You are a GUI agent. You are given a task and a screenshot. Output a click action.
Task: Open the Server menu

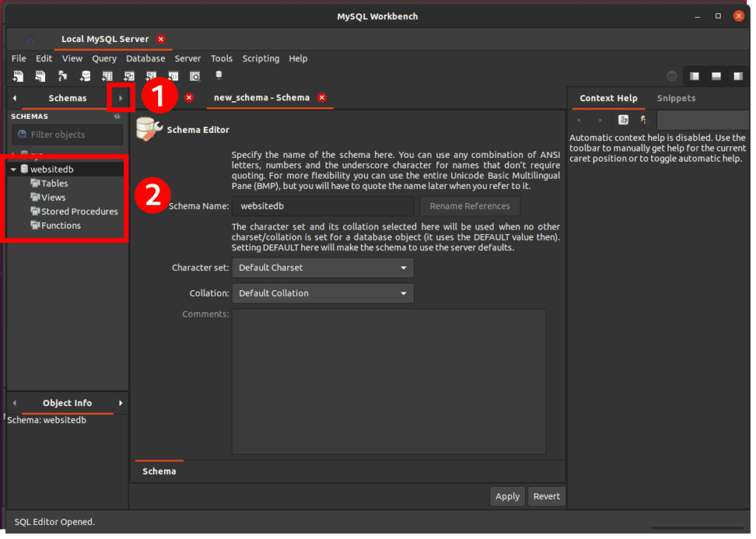click(188, 58)
